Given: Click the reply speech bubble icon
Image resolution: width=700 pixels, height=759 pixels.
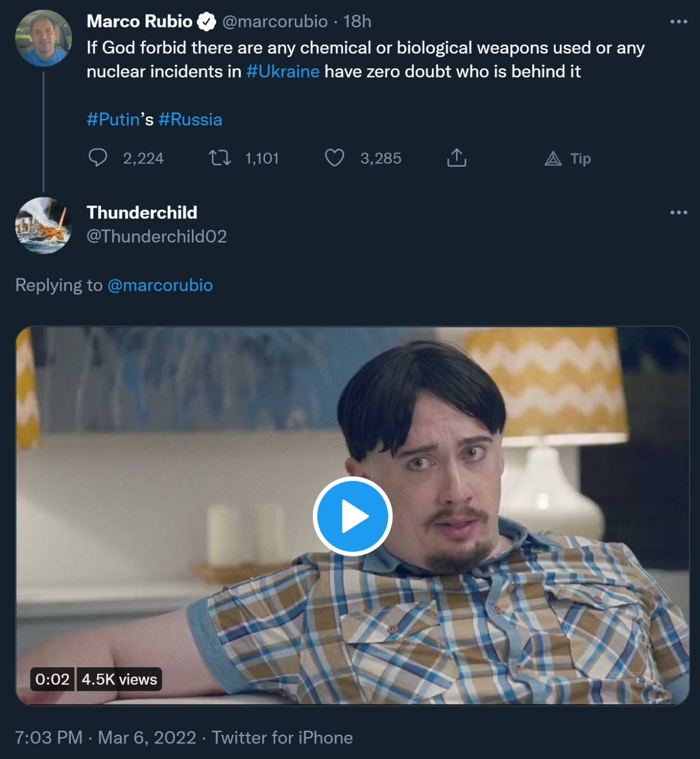Looking at the screenshot, I should click(98, 158).
